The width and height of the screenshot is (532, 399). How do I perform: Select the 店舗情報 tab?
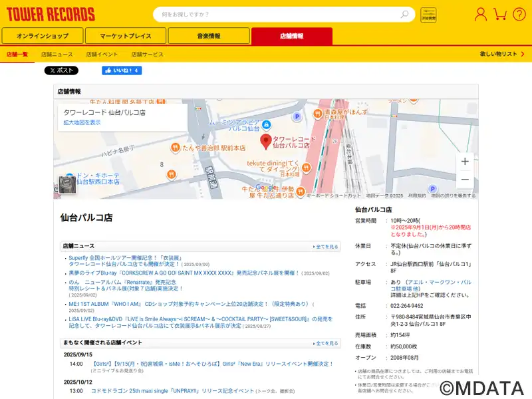[x=292, y=36]
